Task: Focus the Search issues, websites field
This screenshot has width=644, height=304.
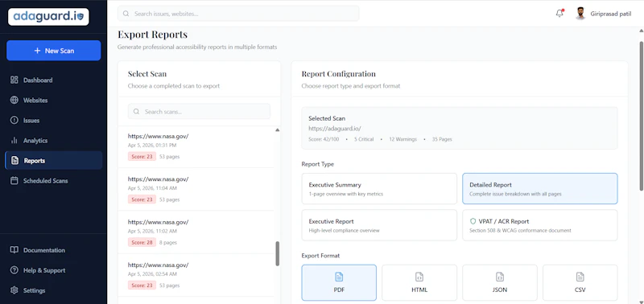Action: tap(238, 14)
